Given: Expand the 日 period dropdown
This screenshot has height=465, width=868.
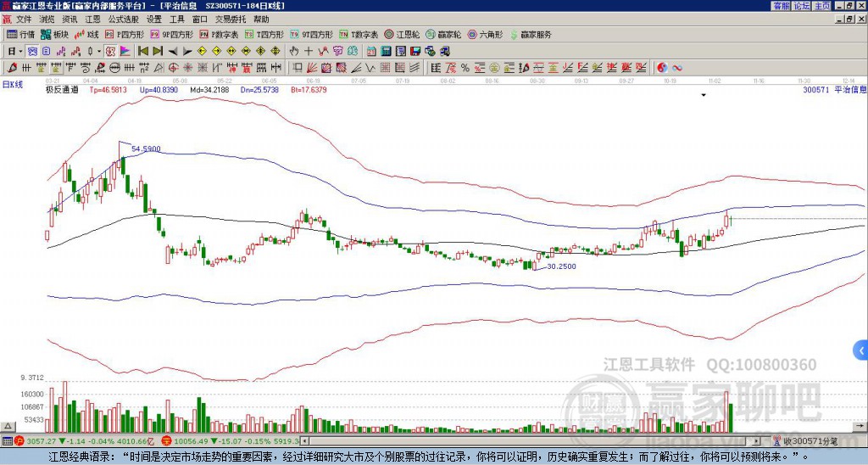Looking at the screenshot, I should [x=20, y=52].
